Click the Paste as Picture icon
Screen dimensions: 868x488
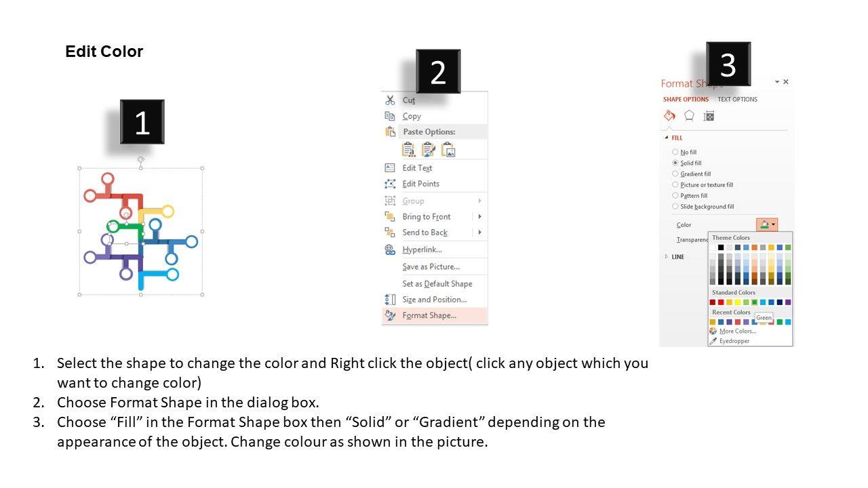448,150
